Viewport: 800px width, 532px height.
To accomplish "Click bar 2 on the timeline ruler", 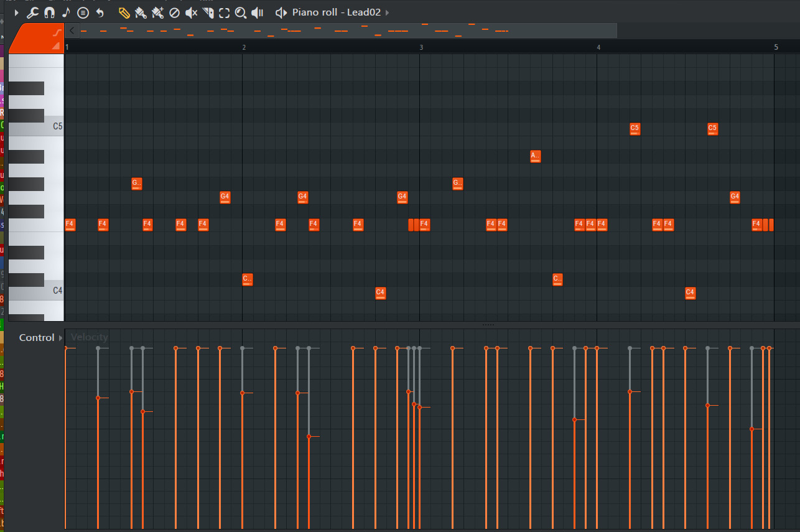I will pyautogui.click(x=244, y=47).
